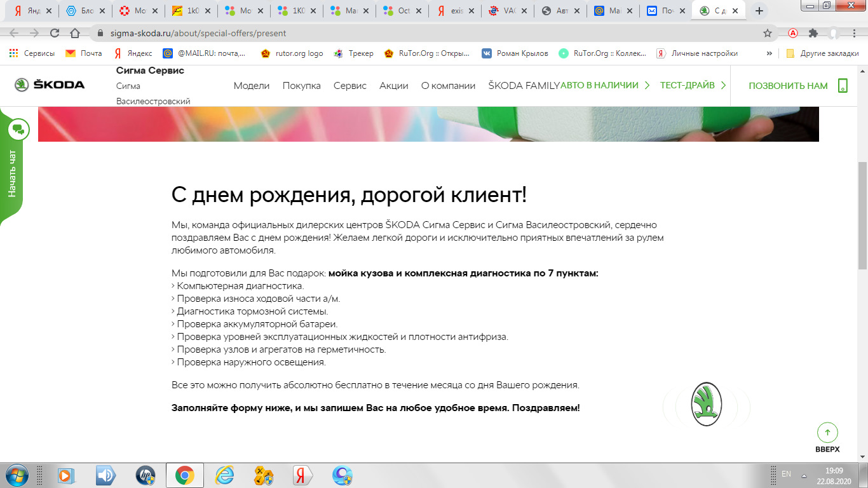Click the АВТО В НАЛИЧИИ link
Screen dimensions: 868x488
605,85
